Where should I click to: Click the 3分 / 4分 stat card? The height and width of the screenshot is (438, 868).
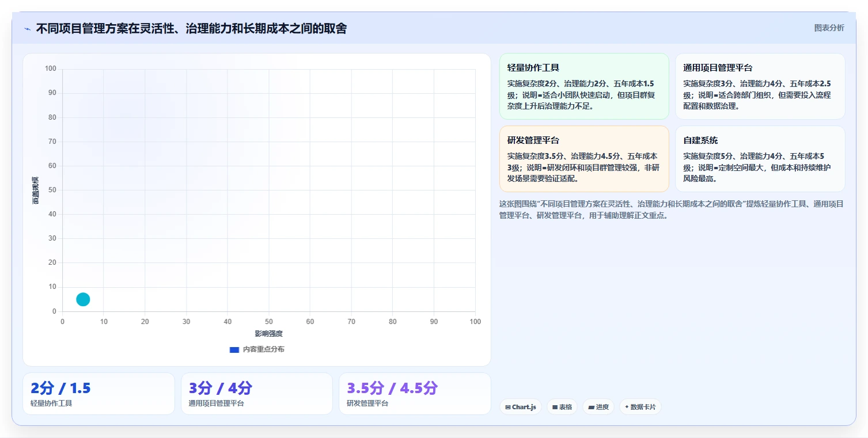click(x=257, y=394)
